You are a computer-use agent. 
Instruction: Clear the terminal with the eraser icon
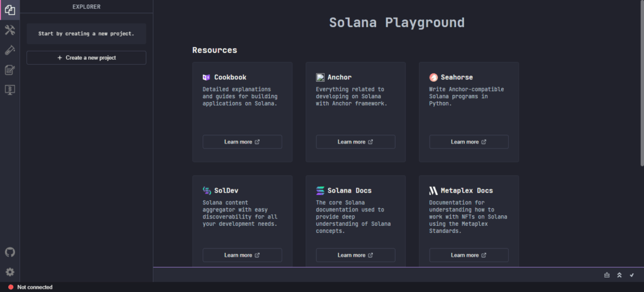click(x=607, y=275)
